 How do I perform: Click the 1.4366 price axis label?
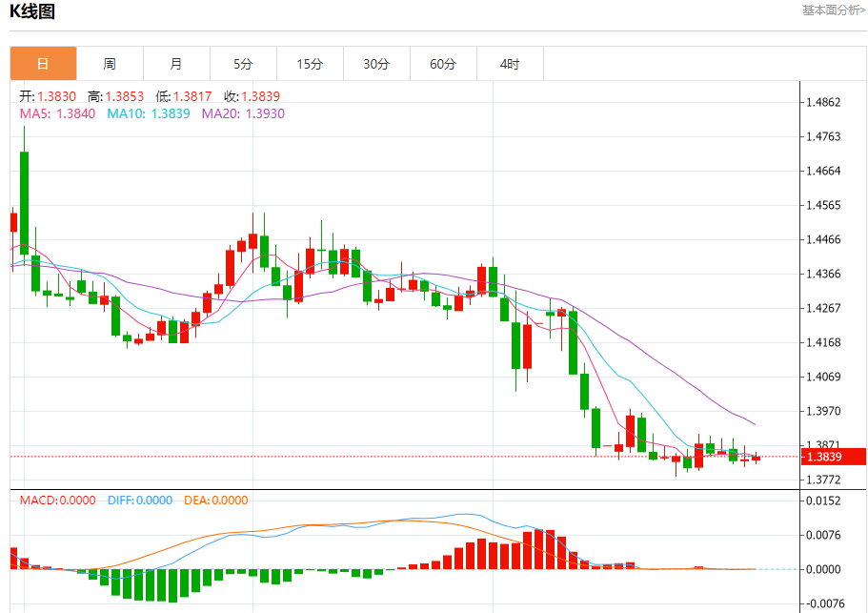pyautogui.click(x=824, y=275)
